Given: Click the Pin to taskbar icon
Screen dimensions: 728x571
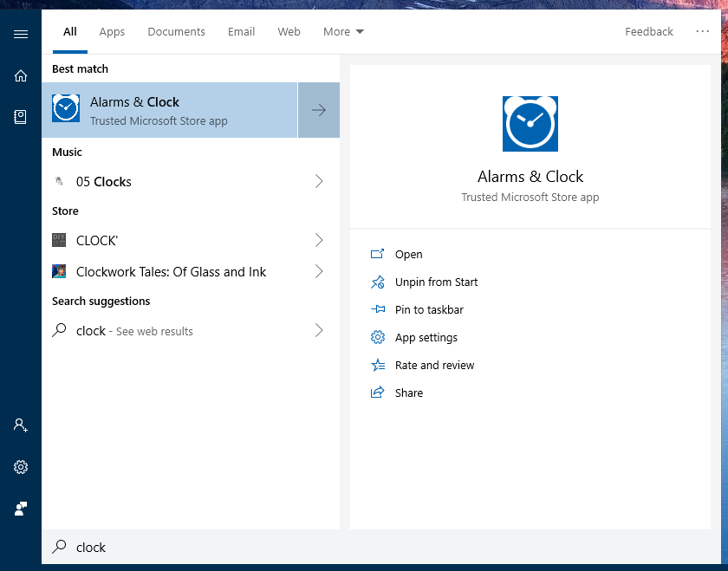Looking at the screenshot, I should point(378,309).
